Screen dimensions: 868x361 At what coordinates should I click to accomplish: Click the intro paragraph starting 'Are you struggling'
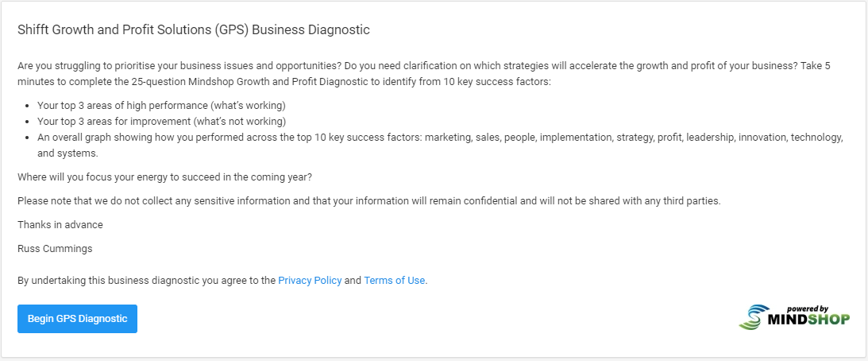[x=424, y=74]
